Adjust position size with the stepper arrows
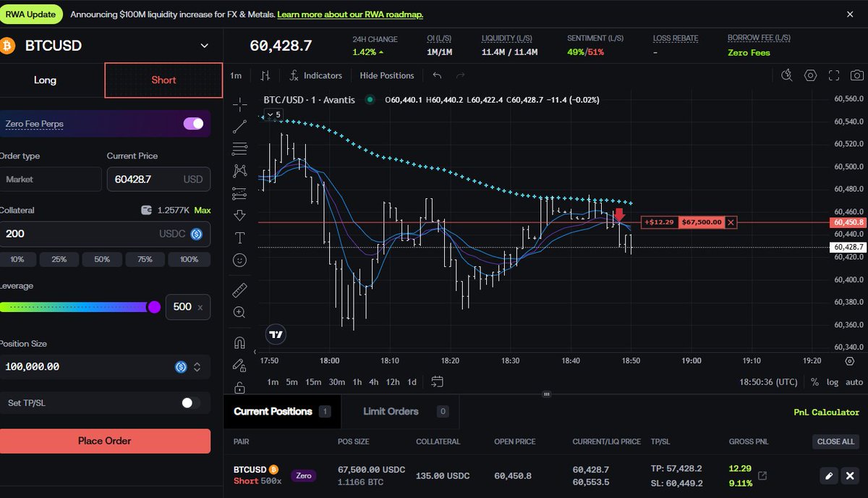Image resolution: width=868 pixels, height=498 pixels. point(197,367)
